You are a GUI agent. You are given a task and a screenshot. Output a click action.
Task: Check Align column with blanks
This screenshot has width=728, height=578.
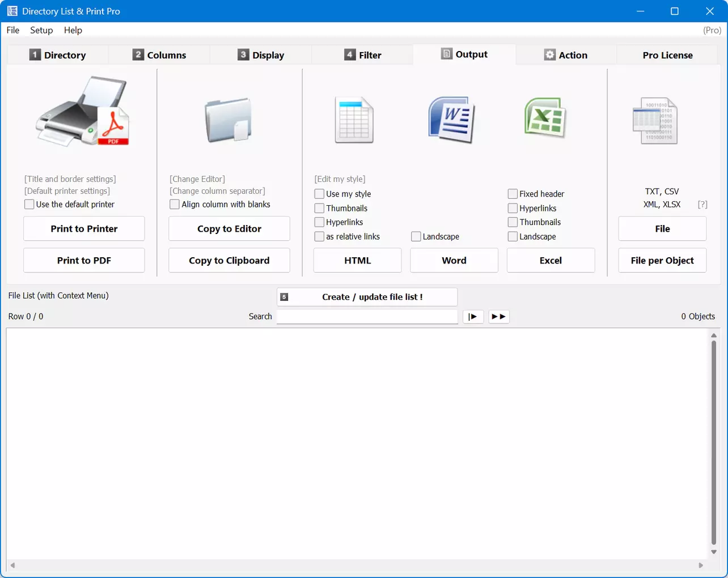tap(175, 205)
